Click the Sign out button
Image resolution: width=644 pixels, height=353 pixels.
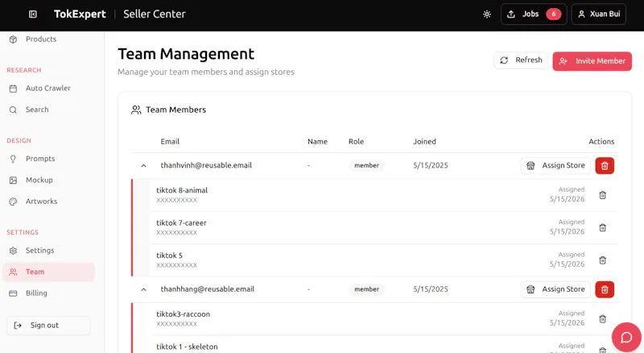click(x=48, y=326)
